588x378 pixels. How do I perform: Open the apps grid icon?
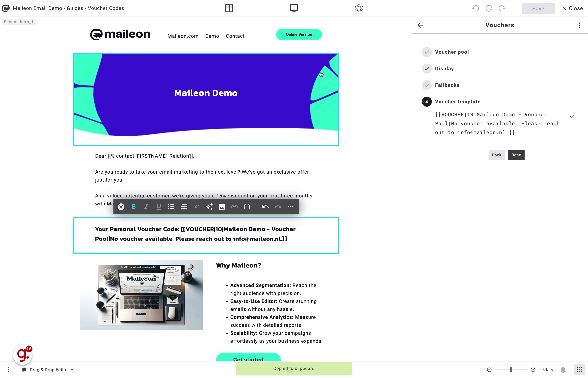tap(580, 370)
